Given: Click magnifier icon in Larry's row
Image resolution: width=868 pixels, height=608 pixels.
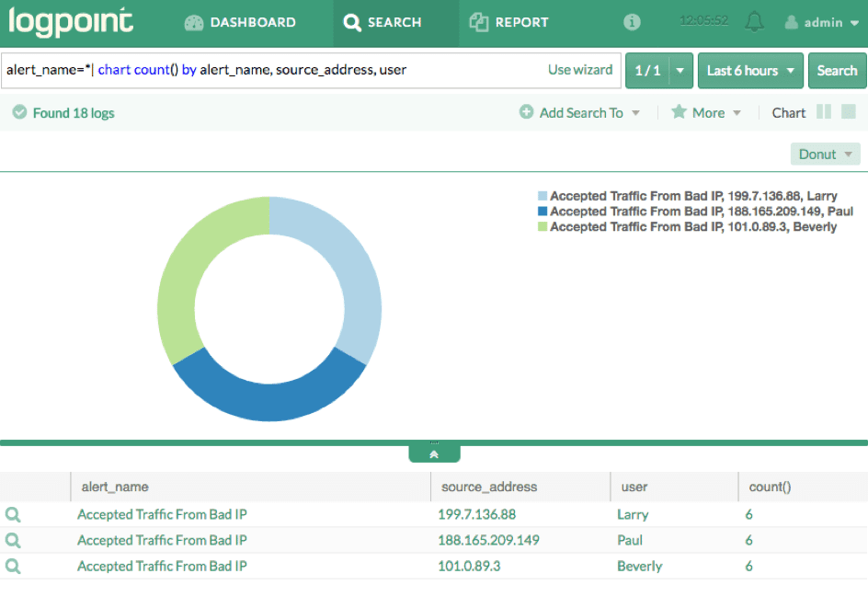Looking at the screenshot, I should pyautogui.click(x=13, y=515).
